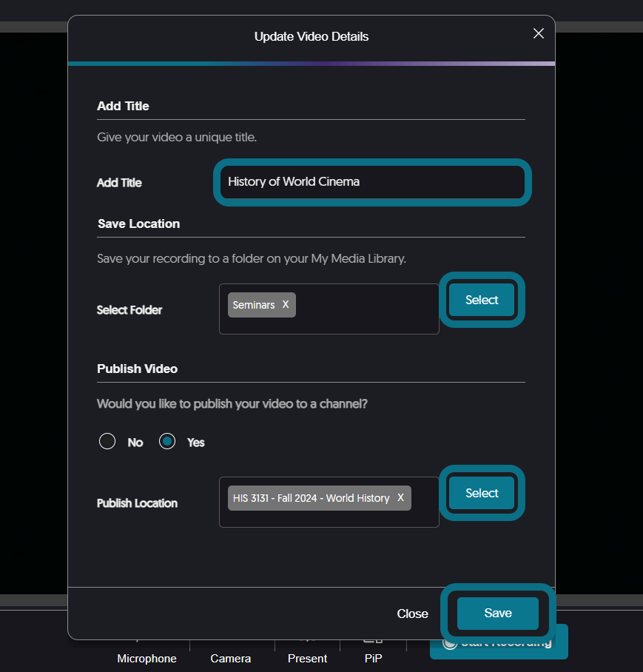Open Camera settings in bottom bar
This screenshot has width=643, height=672.
230,658
